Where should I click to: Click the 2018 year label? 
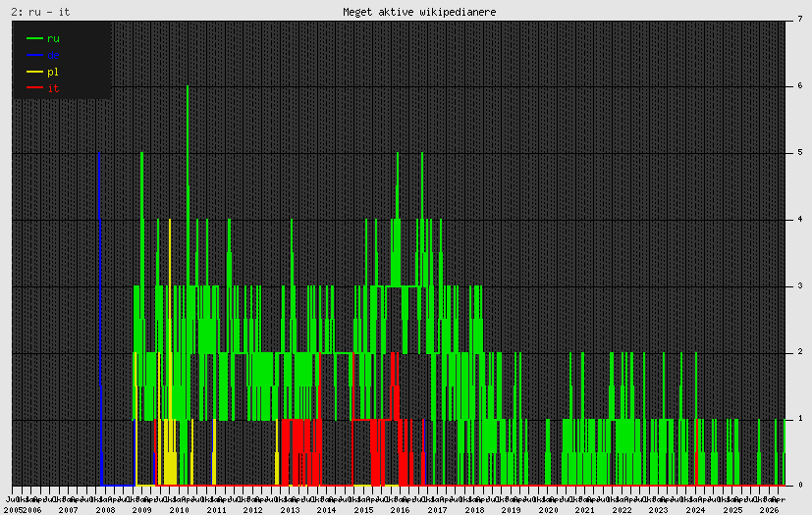click(x=474, y=510)
